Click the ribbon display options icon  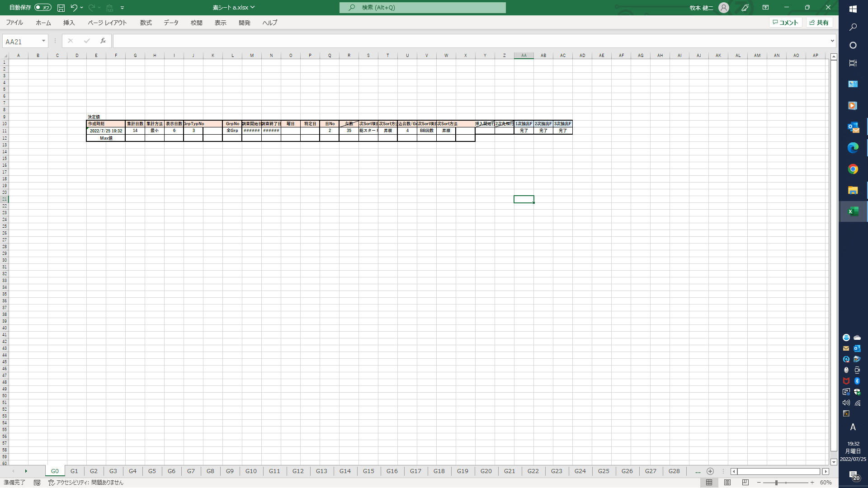pyautogui.click(x=765, y=8)
